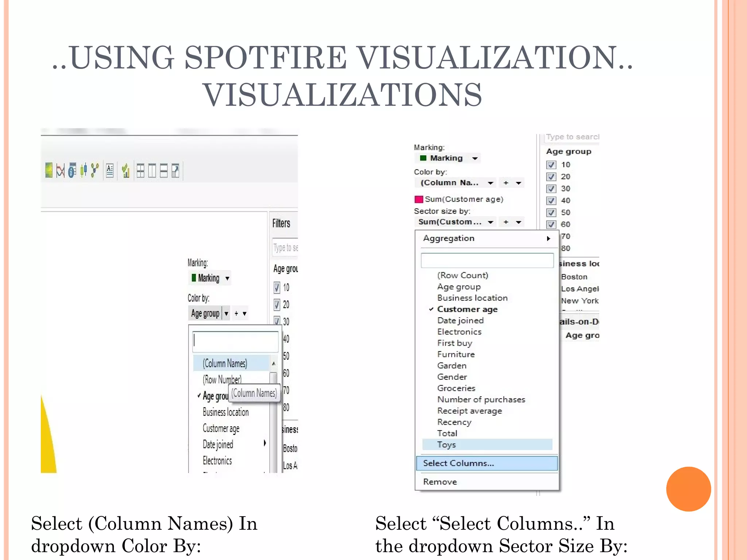747x560 pixels.
Task: Click scroll-up arrow in Color by list
Action: pos(274,363)
